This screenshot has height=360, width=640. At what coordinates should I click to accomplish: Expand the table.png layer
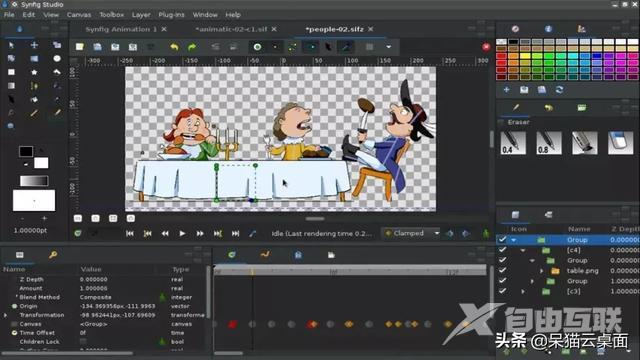(542, 271)
